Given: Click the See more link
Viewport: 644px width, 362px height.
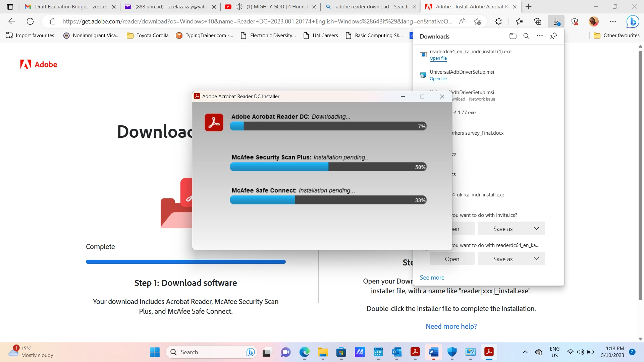Looking at the screenshot, I should 432,278.
